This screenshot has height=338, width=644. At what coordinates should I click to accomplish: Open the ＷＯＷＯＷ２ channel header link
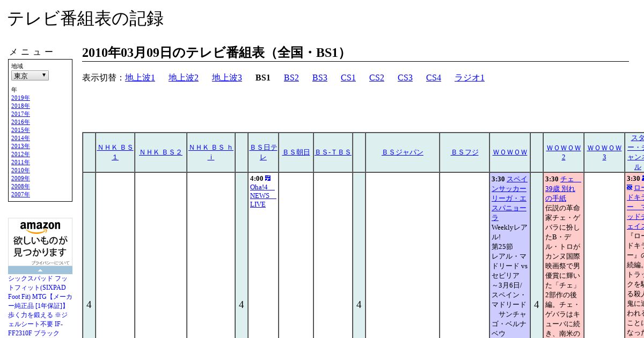click(x=563, y=152)
